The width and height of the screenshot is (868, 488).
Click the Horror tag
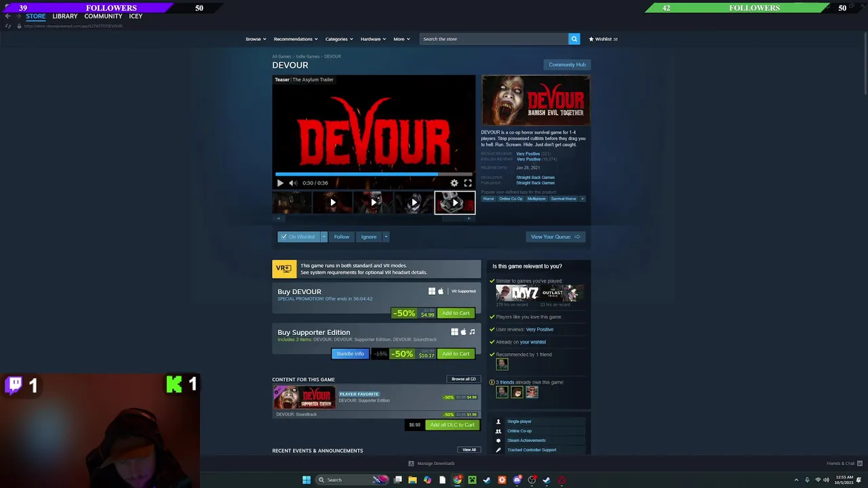(488, 199)
